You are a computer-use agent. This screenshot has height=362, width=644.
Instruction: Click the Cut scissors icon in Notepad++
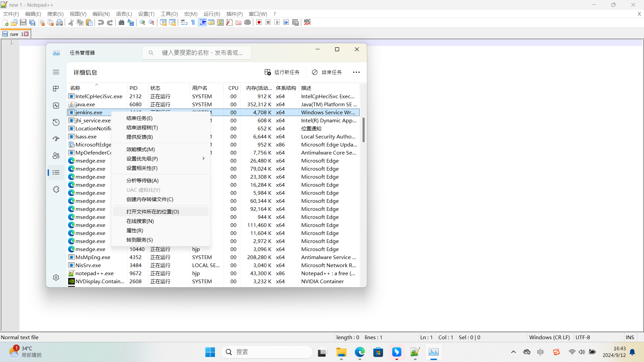pos(71,22)
